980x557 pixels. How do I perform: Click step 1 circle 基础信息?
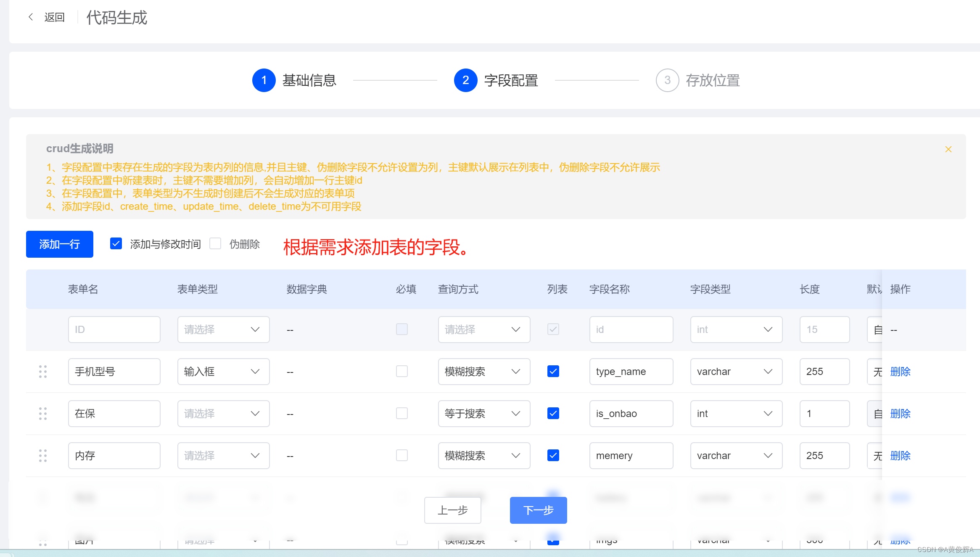[264, 80]
